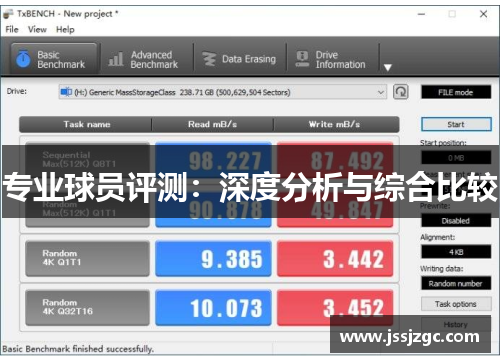The image size is (500, 362).
Task: Click the TxBENCH app icon in title bar
Action: [x=8, y=14]
